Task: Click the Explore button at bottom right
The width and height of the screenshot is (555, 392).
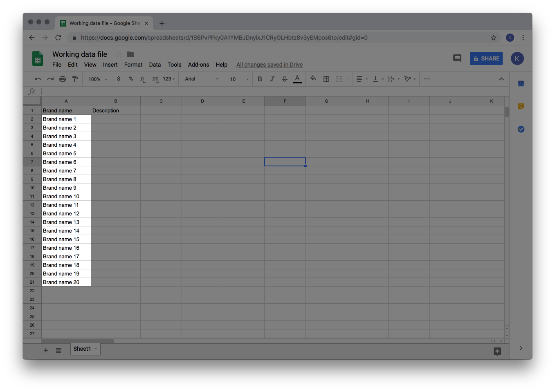Action: pyautogui.click(x=497, y=351)
